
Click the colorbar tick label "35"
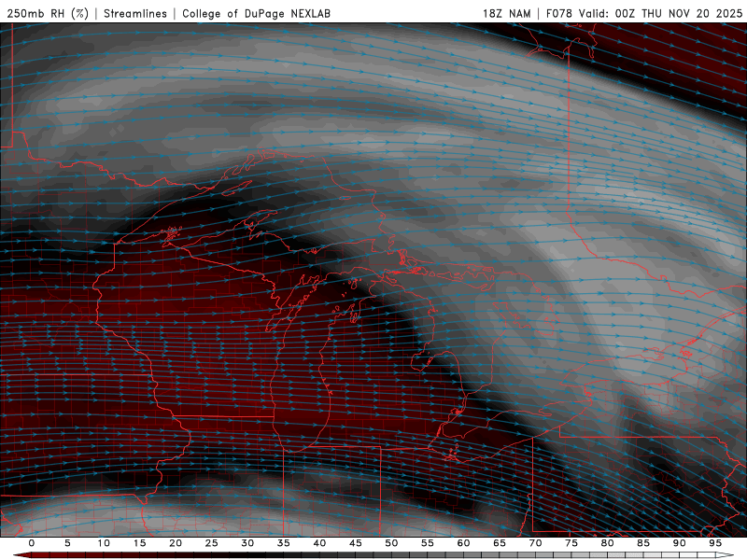coord(284,543)
